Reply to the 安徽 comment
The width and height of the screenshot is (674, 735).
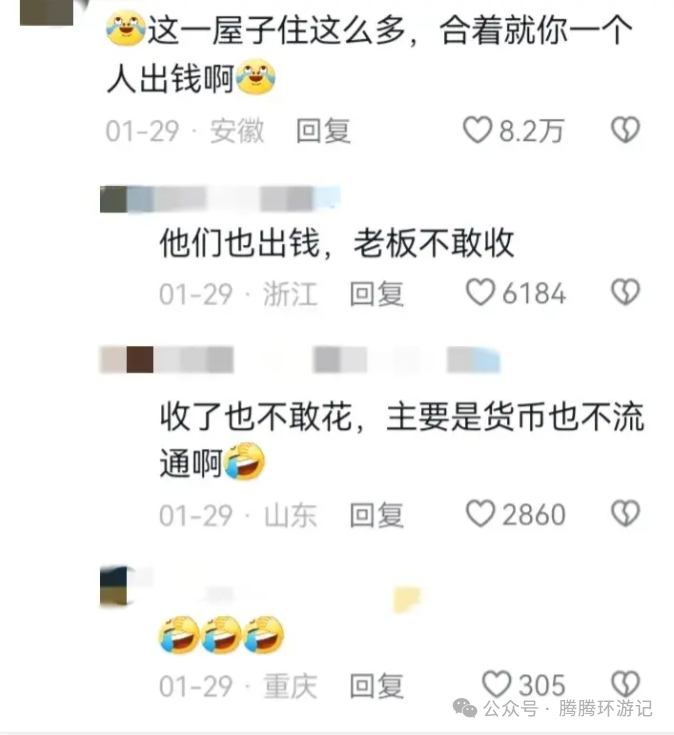[x=323, y=130]
